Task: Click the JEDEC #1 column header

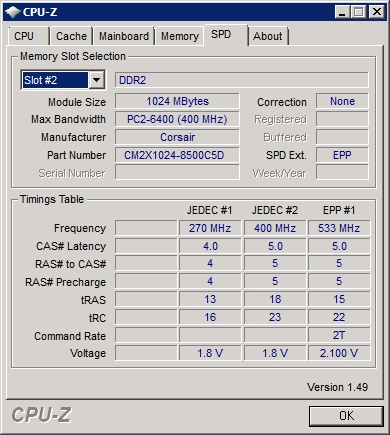Action: [209, 210]
